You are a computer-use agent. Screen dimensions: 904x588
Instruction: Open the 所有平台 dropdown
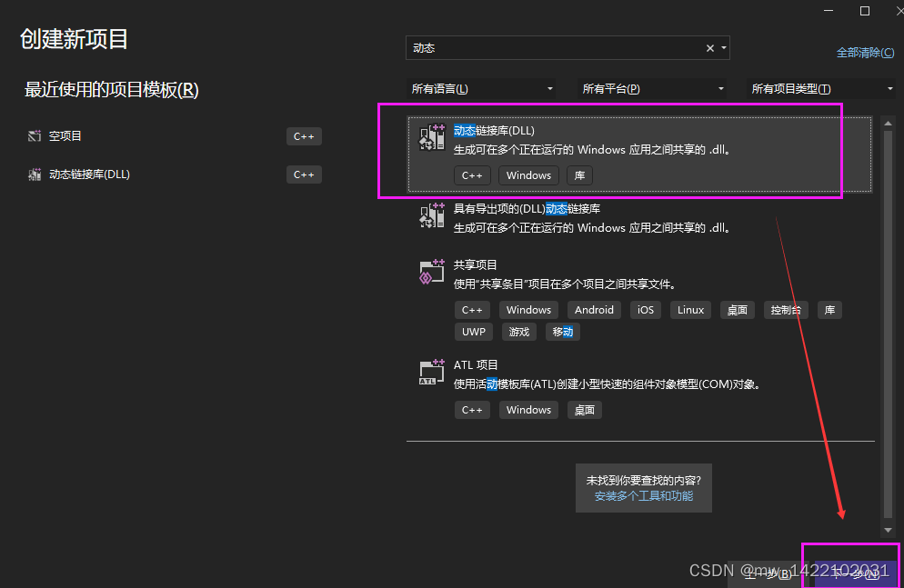point(652,88)
